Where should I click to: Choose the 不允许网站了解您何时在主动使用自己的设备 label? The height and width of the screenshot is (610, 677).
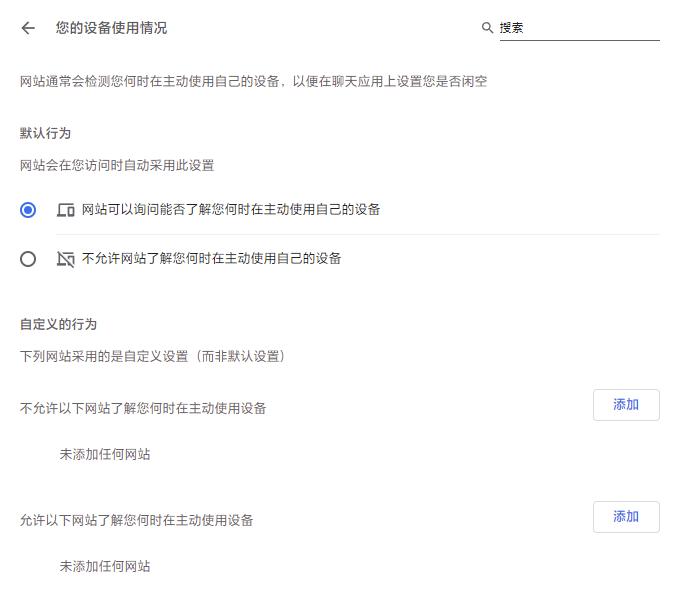tap(211, 259)
